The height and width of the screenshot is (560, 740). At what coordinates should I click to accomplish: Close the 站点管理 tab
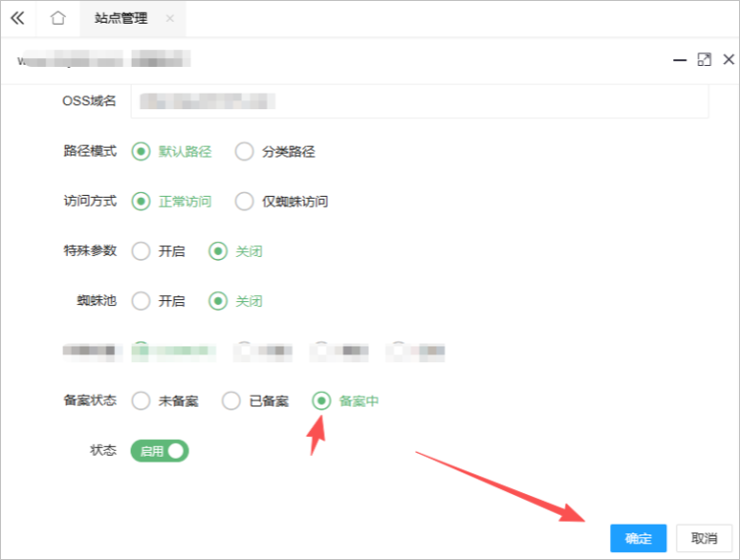[x=170, y=19]
